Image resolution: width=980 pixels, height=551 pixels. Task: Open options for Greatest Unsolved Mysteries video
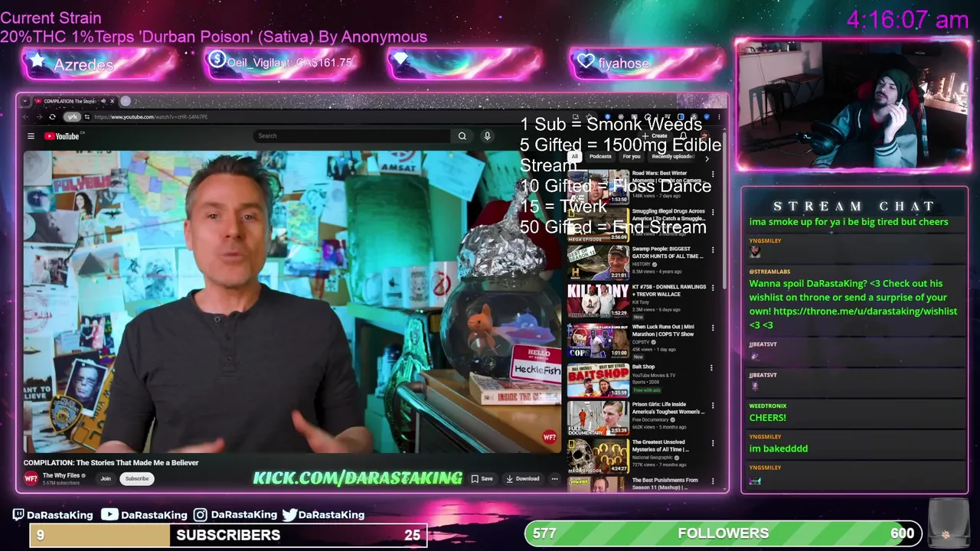tap(713, 444)
